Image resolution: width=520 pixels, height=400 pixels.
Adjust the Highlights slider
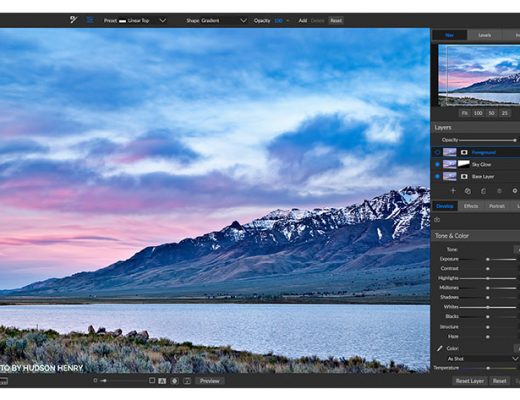pyautogui.click(x=488, y=278)
